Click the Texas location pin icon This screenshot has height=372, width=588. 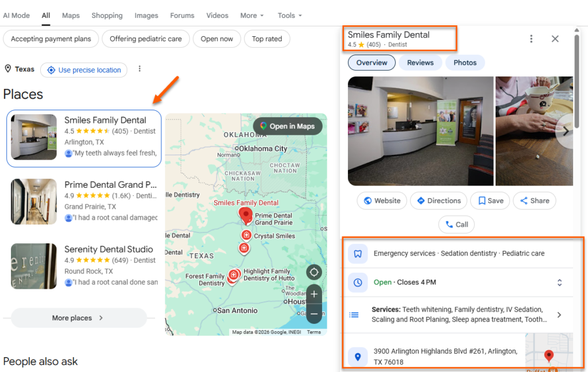7,69
